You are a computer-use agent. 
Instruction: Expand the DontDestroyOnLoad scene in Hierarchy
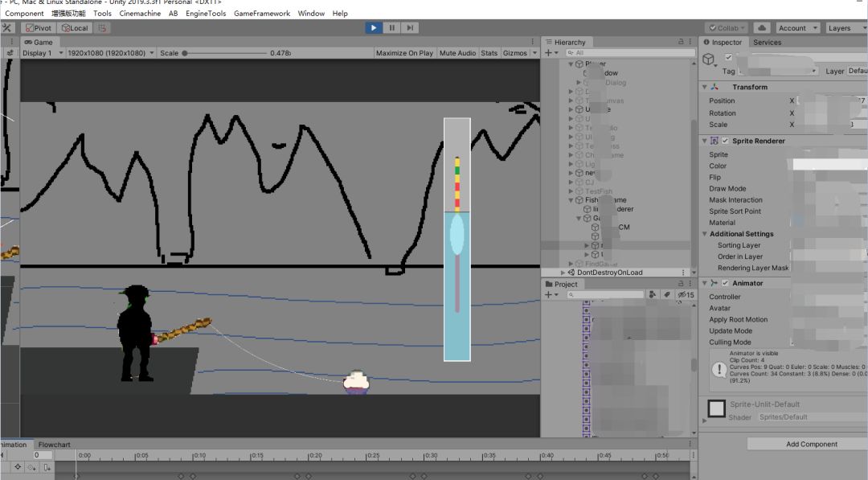click(563, 273)
